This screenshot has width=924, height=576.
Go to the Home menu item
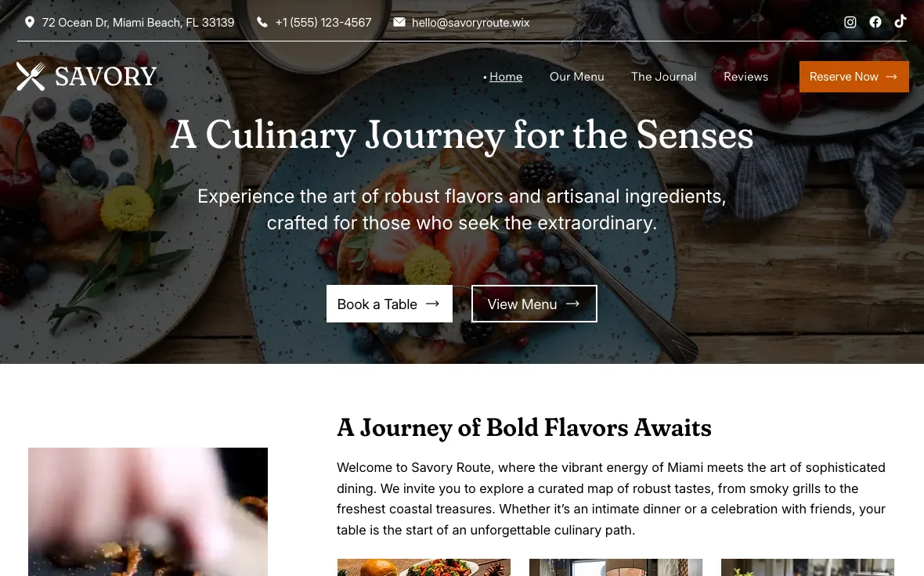point(506,77)
